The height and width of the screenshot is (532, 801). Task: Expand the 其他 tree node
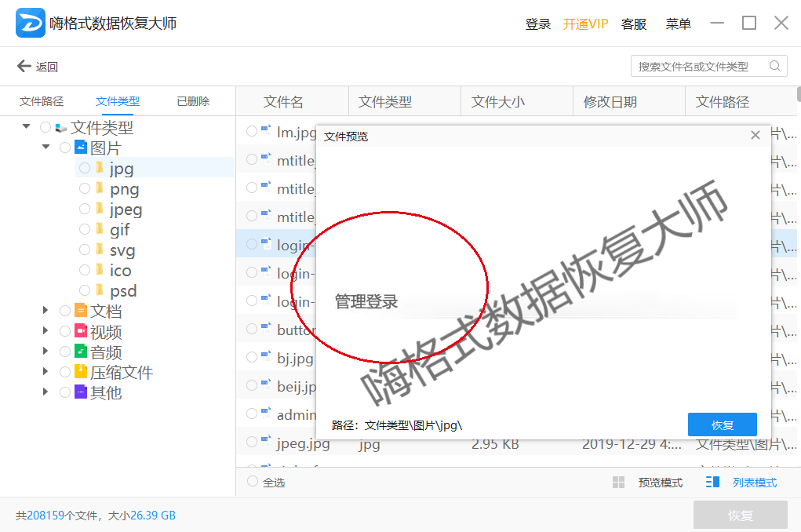(x=46, y=392)
